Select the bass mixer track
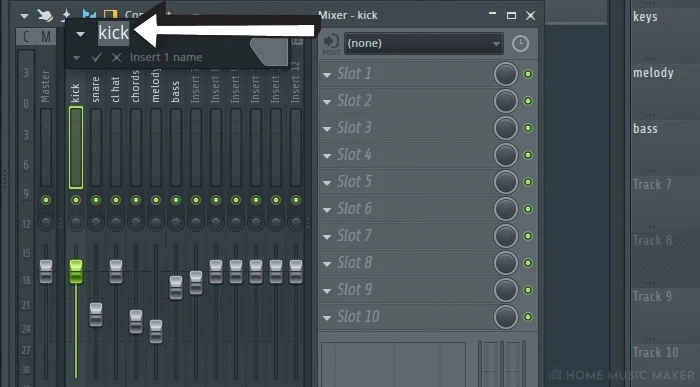Screen dimensions: 700x387 175,92
